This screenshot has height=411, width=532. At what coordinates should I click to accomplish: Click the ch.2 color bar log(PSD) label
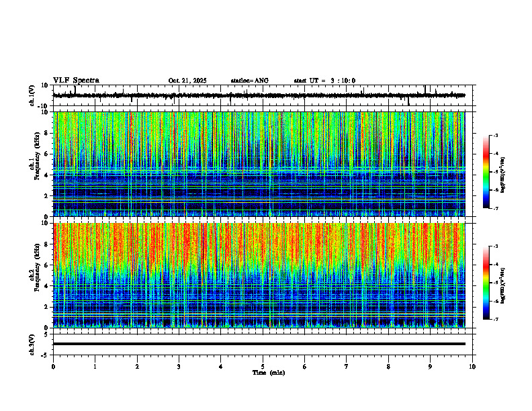(503, 285)
